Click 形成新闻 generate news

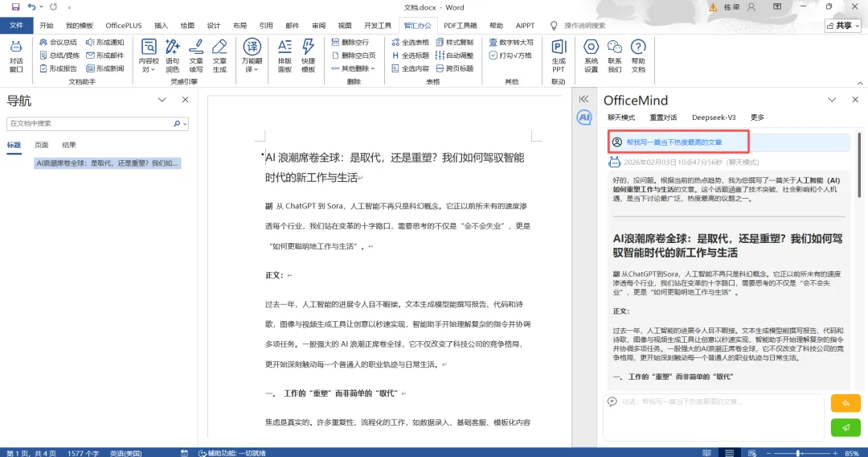point(105,68)
